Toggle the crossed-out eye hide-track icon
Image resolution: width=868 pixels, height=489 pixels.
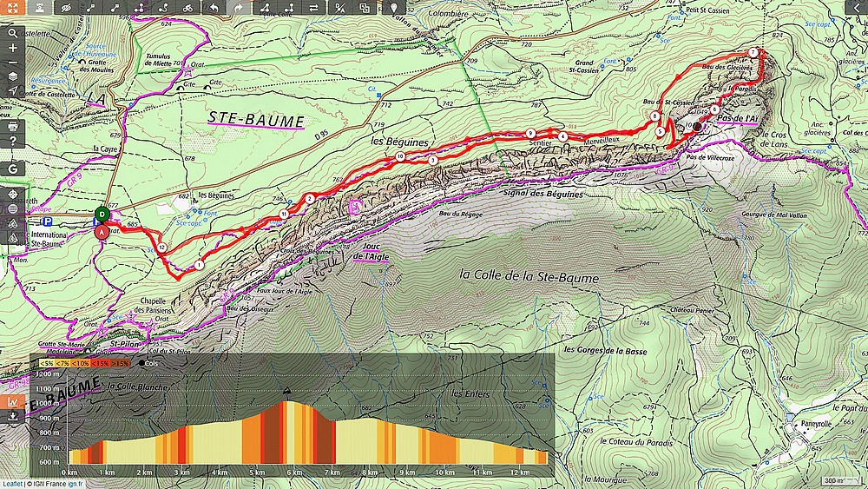click(67, 7)
